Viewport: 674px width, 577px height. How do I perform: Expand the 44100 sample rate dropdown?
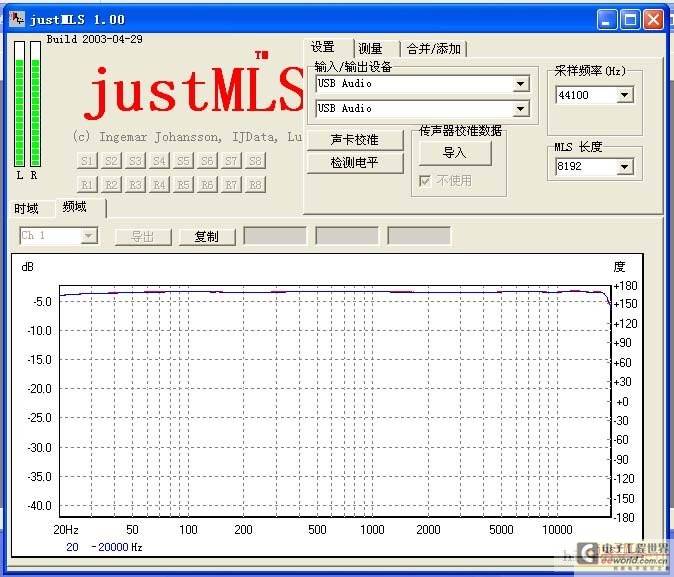point(625,95)
